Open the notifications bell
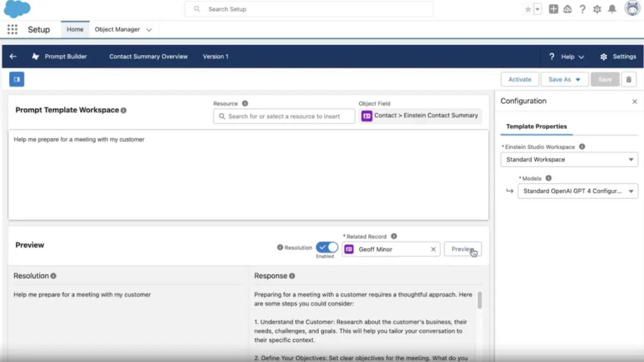Viewport: 644px width, 362px height. pyautogui.click(x=612, y=9)
